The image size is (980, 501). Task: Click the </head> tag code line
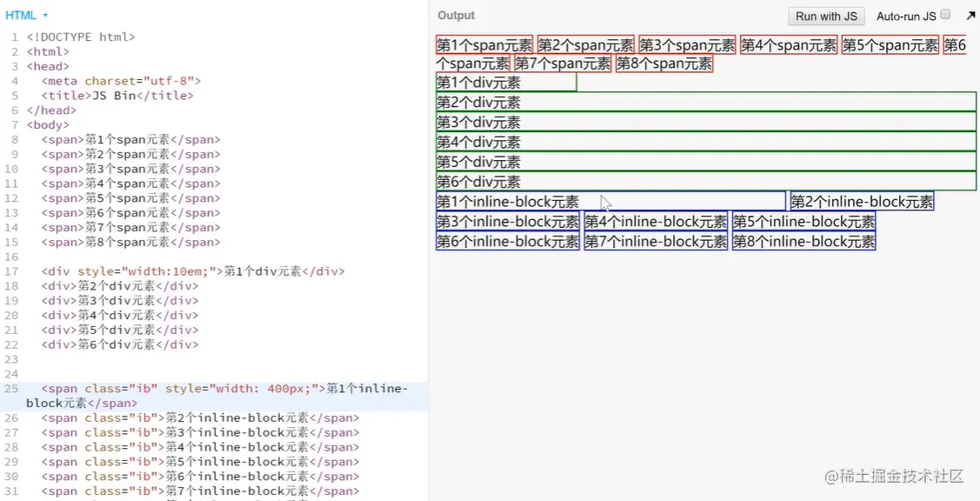(x=52, y=110)
